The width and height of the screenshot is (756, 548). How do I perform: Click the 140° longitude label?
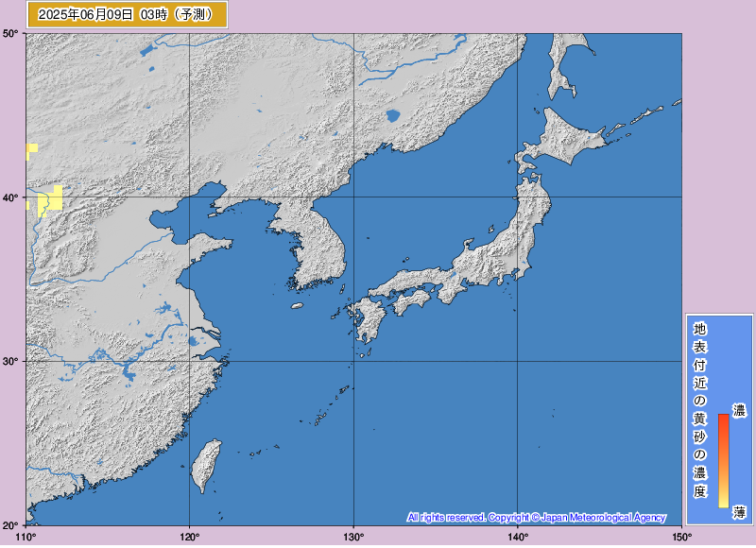(517, 537)
